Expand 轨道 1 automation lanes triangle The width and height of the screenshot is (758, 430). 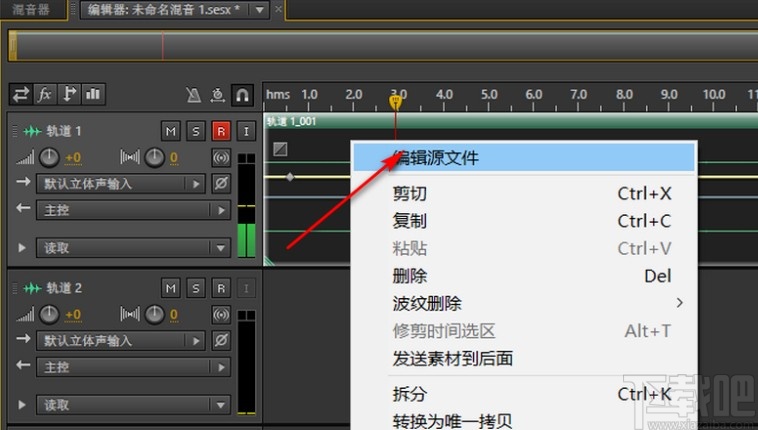[x=22, y=248]
